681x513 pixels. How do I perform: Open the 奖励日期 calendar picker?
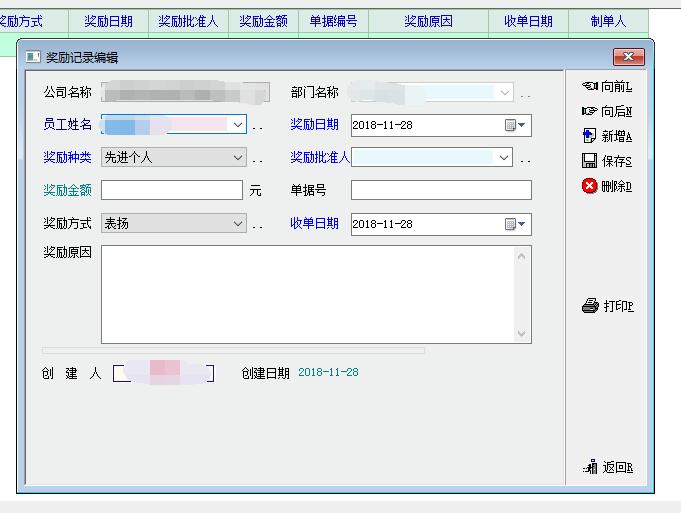[x=516, y=125]
